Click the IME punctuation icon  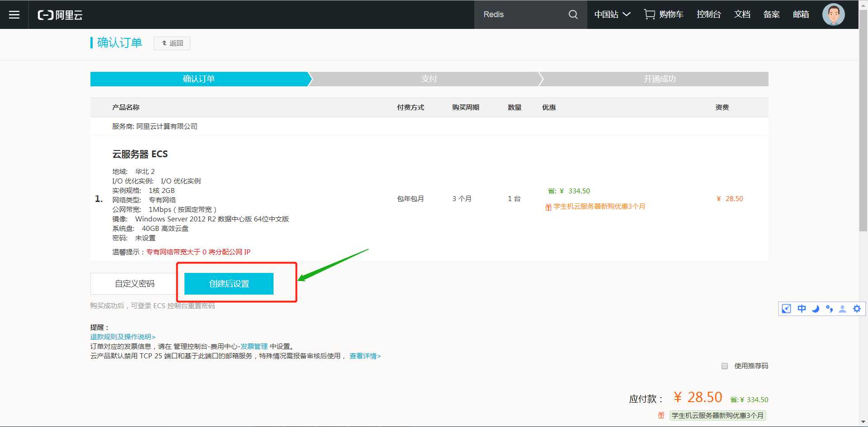point(829,309)
